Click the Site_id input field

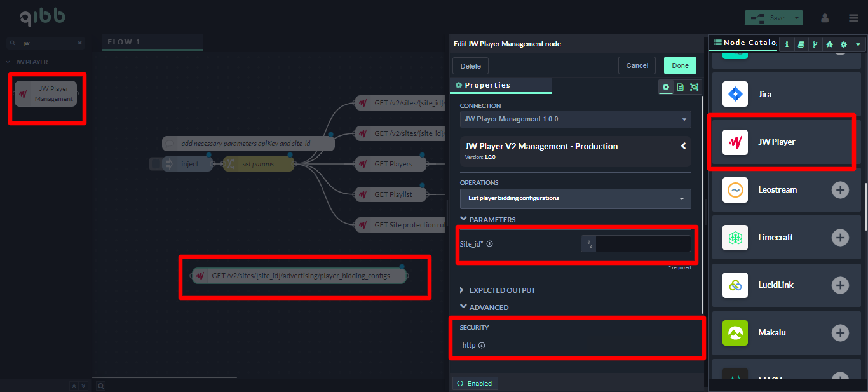(x=642, y=243)
